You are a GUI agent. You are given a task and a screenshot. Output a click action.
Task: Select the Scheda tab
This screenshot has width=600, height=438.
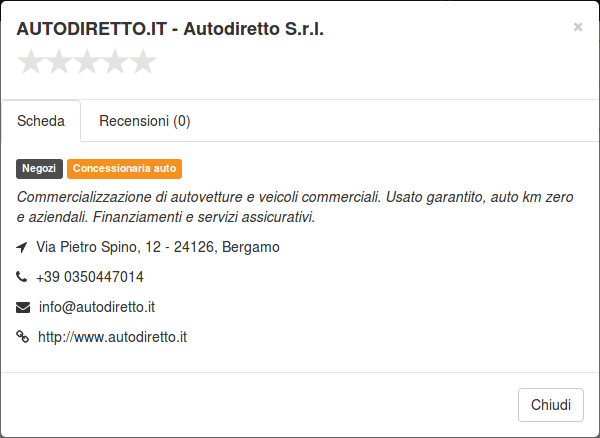(x=41, y=121)
